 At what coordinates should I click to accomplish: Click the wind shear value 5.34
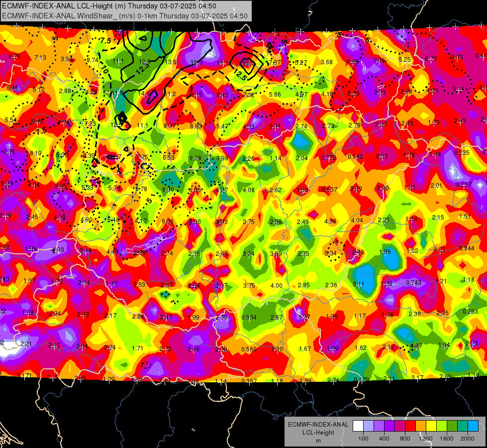[331, 253]
